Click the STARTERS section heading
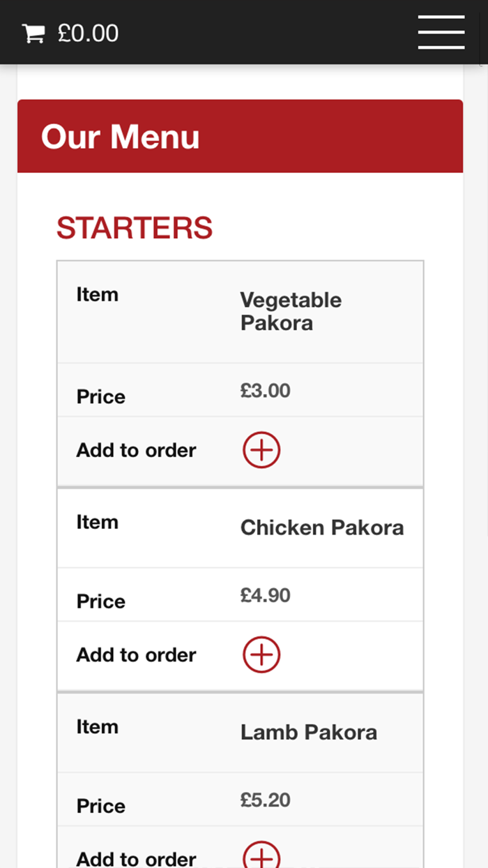The width and height of the screenshot is (488, 868). [135, 228]
